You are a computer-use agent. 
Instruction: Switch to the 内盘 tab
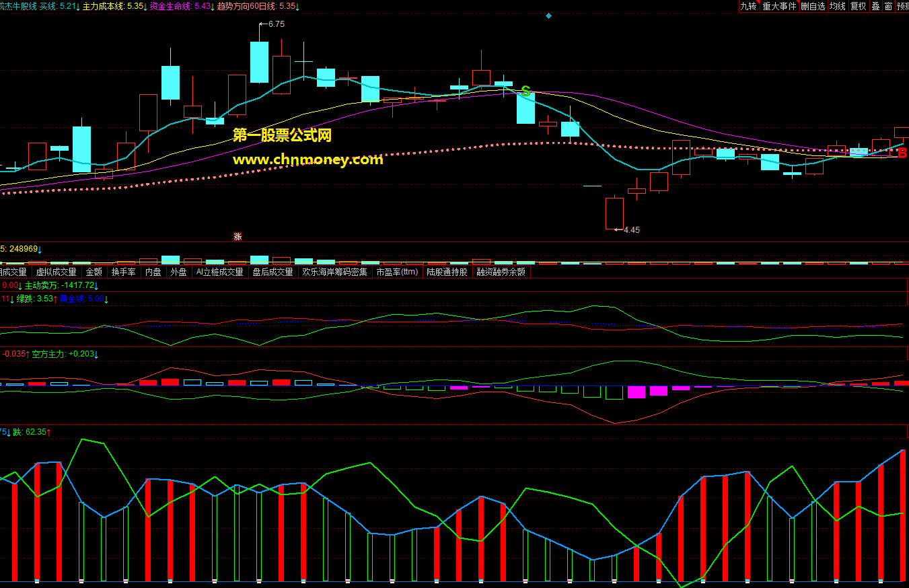pos(153,272)
